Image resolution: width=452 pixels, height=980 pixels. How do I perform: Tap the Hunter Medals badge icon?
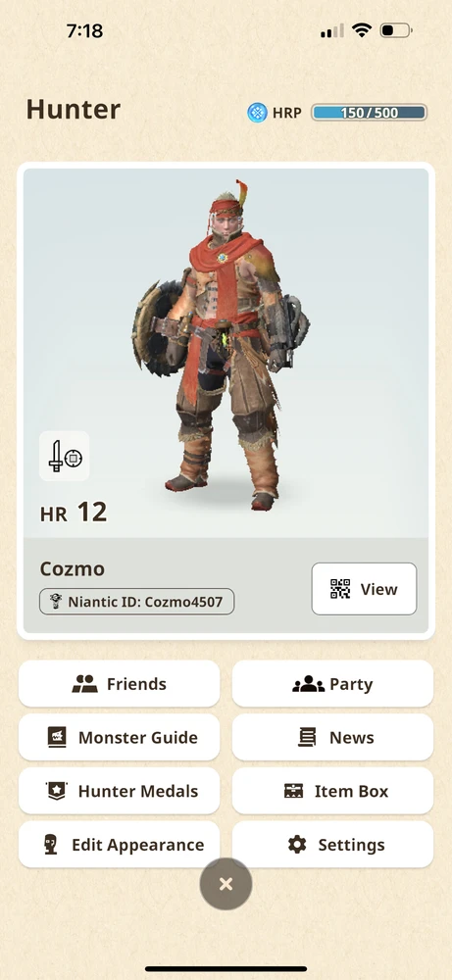[x=56, y=791]
